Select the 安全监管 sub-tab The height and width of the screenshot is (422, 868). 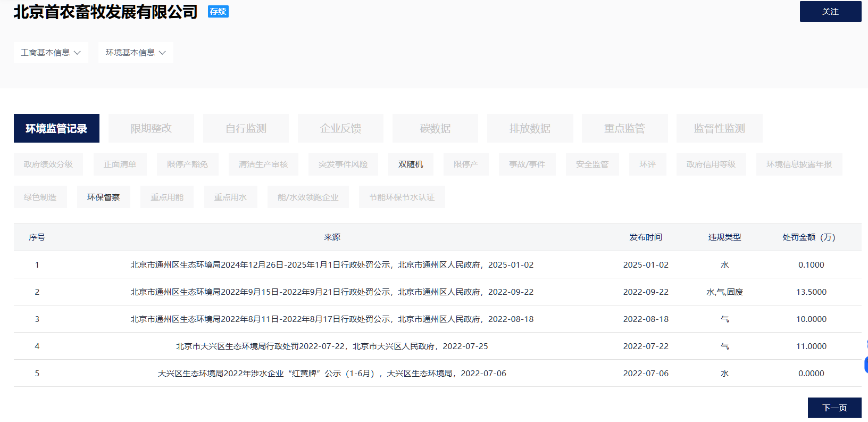(592, 164)
